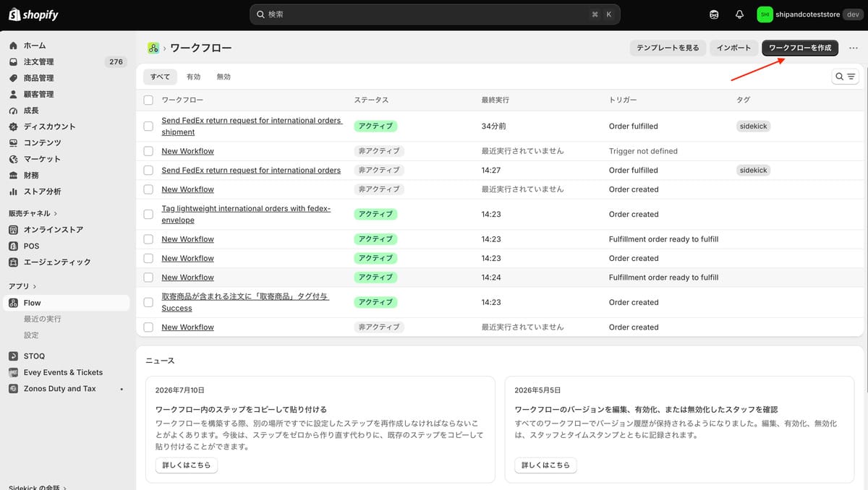Expand the 販売チャネル section chevron

click(x=56, y=214)
